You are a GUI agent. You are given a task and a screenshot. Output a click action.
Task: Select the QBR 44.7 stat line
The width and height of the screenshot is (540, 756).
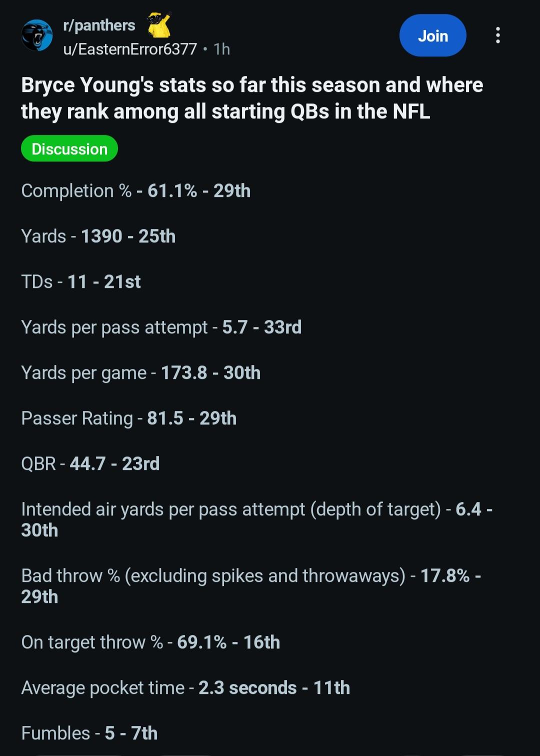coord(90,464)
